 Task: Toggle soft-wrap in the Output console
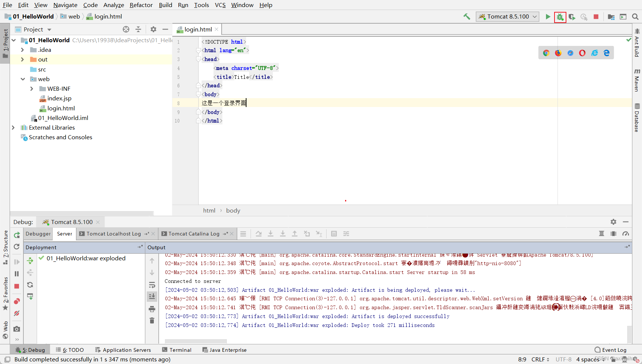(152, 285)
